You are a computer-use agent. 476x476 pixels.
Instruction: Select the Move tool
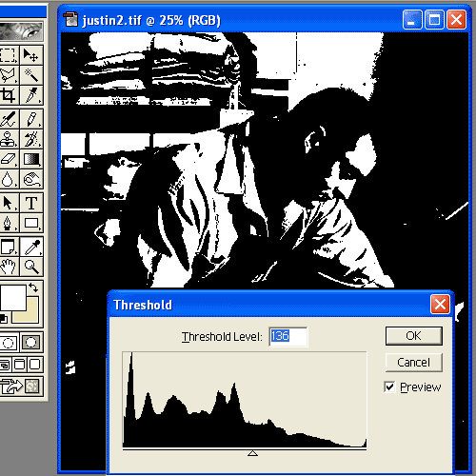point(31,55)
